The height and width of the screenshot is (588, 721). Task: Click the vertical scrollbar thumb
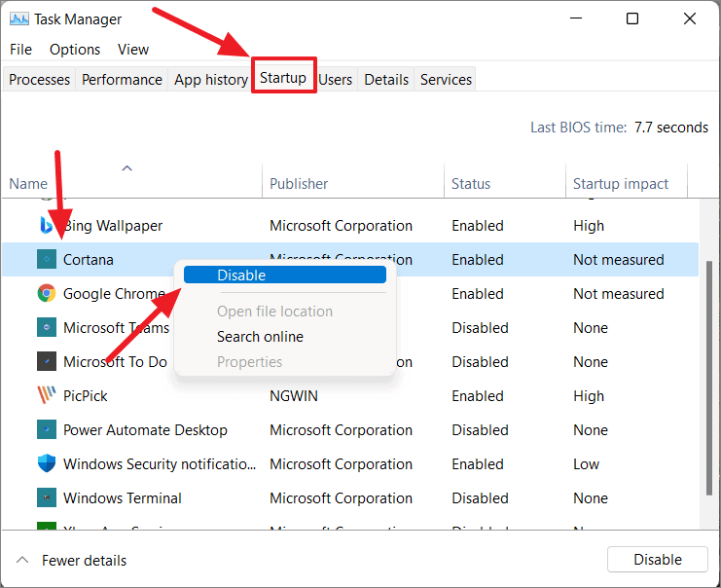tap(710, 378)
